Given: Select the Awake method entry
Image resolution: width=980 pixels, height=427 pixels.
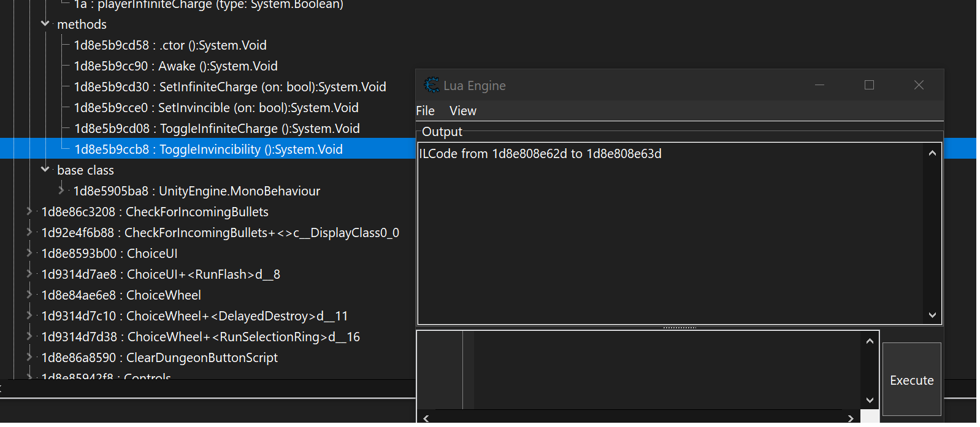Looking at the screenshot, I should pos(175,66).
